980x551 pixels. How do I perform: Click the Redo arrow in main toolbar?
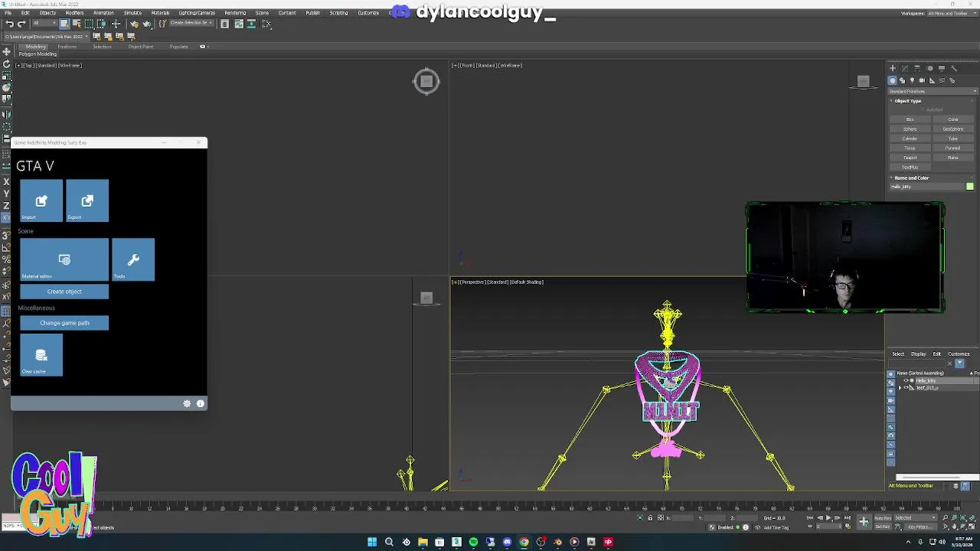pos(21,24)
